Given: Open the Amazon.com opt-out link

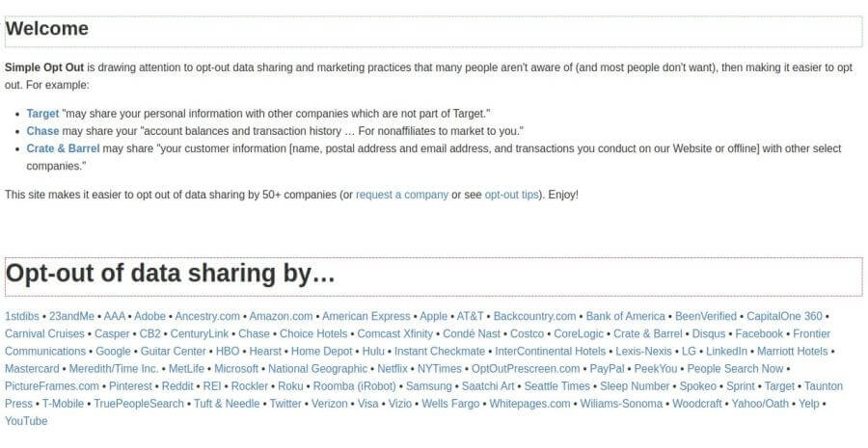Looking at the screenshot, I should [281, 316].
